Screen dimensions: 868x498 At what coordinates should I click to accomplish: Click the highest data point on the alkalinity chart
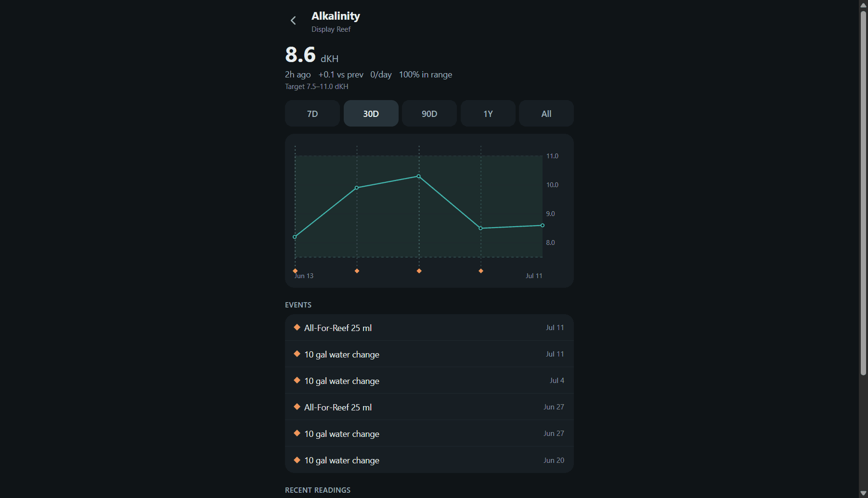point(419,176)
